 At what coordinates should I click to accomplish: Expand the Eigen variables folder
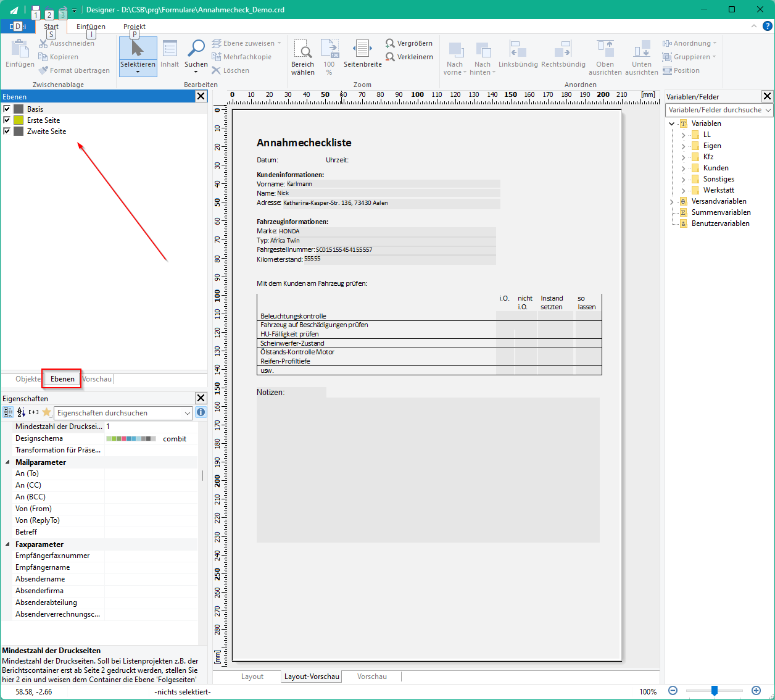683,146
